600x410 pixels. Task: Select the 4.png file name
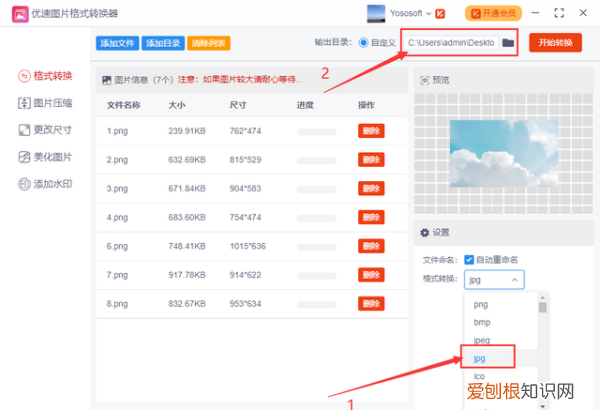[x=117, y=217]
